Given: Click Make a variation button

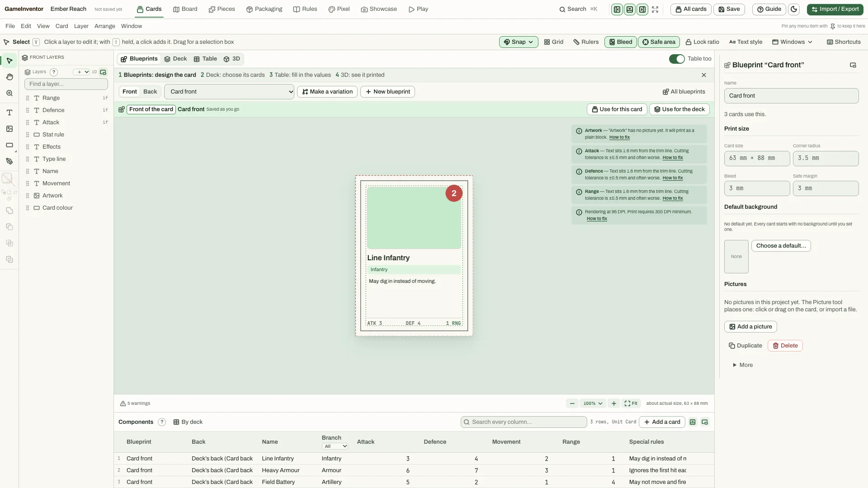Looking at the screenshot, I should (x=327, y=92).
